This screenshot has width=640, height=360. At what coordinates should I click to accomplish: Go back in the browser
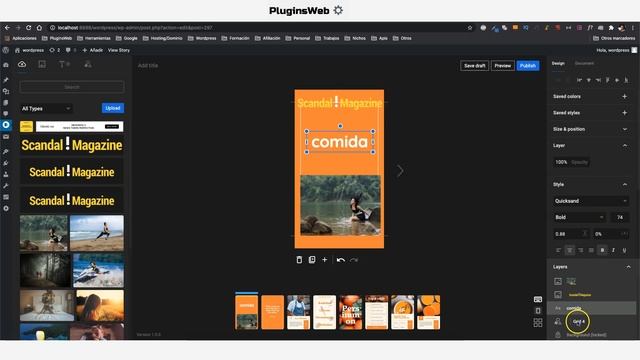7,28
